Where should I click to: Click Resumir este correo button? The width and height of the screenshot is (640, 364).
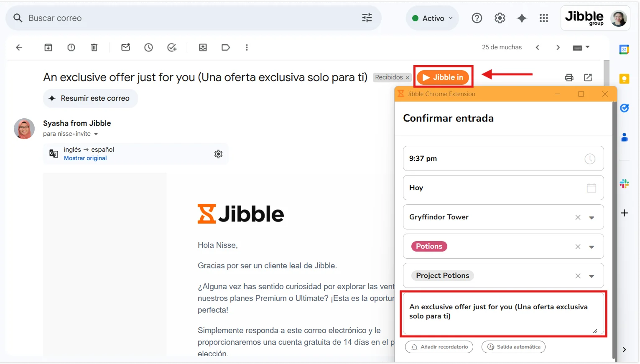90,98
